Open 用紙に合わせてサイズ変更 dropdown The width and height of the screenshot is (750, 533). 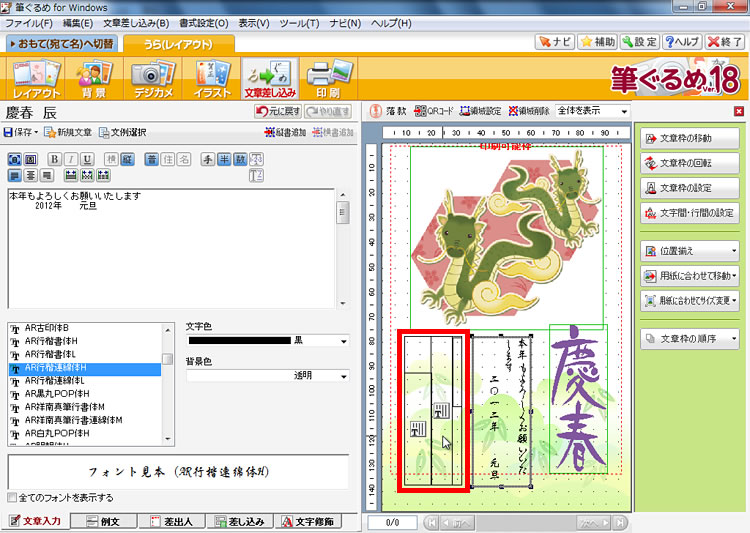point(690,300)
